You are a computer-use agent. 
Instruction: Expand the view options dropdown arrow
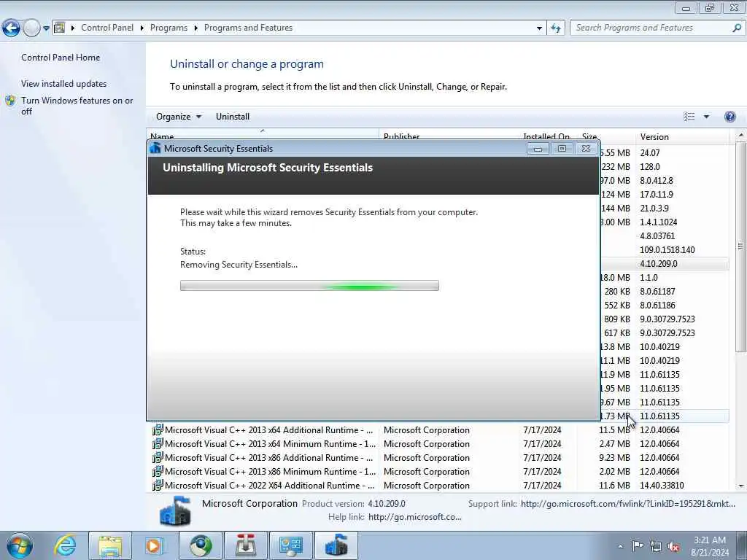point(706,117)
